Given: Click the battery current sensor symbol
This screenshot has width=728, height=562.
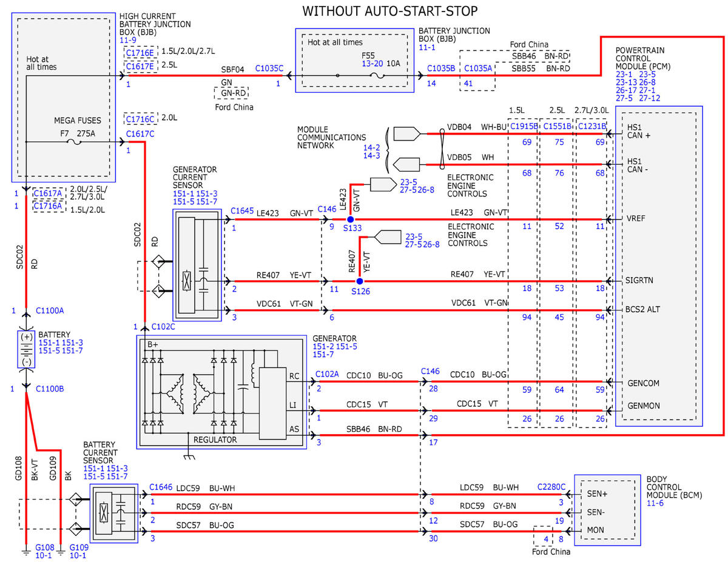Looking at the screenshot, I should point(115,512).
